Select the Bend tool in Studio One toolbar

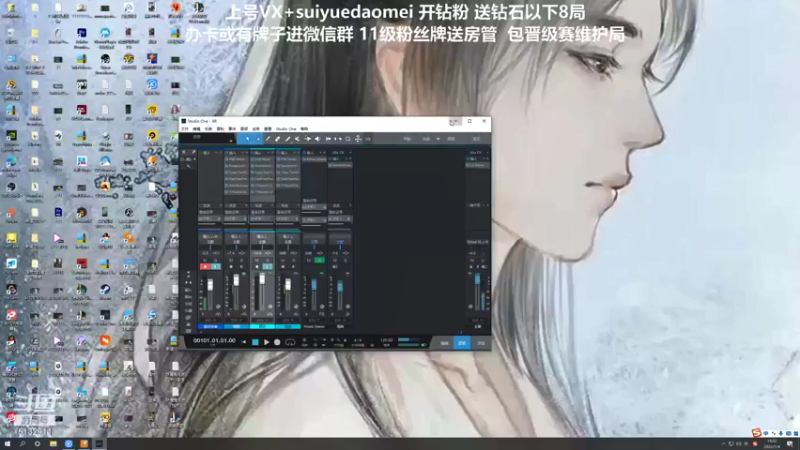[x=308, y=138]
